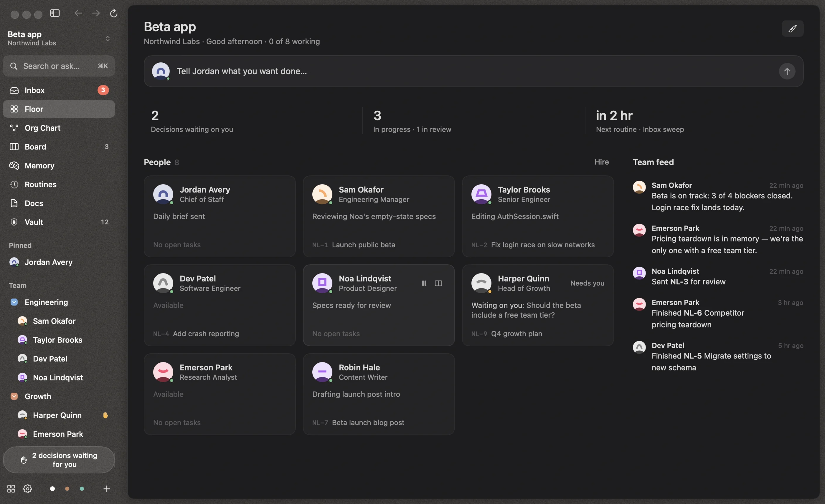Open pinned Jordan Avery
The width and height of the screenshot is (825, 504).
click(x=59, y=262)
